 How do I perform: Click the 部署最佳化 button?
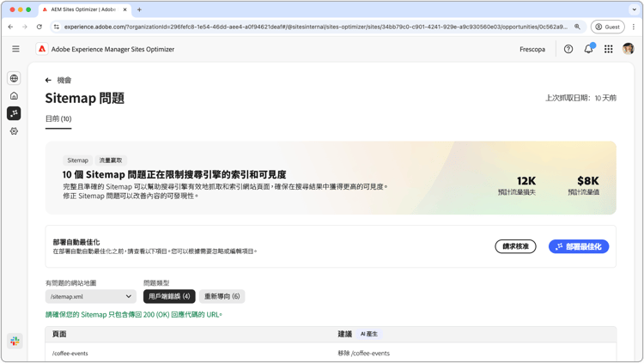[x=579, y=246]
